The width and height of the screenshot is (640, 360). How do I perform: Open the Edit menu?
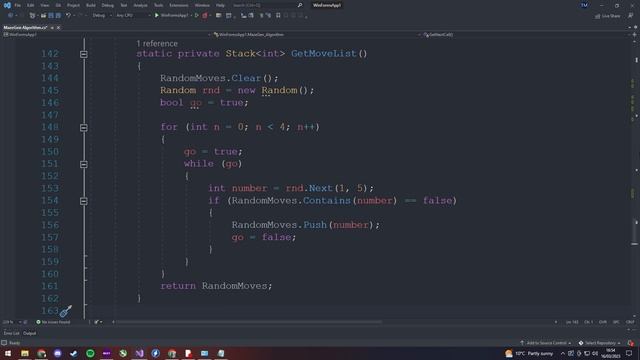[31, 5]
